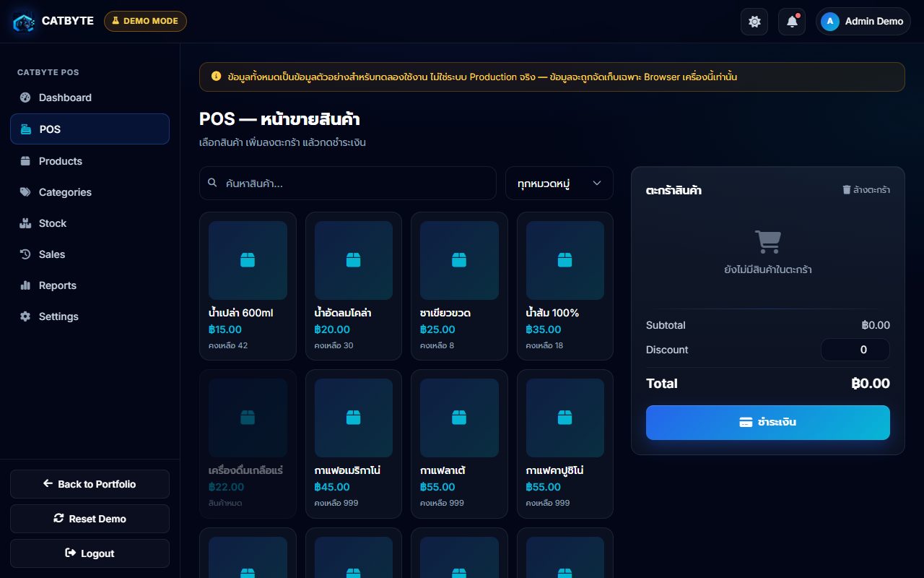Click the empty cart icon
Image resolution: width=924 pixels, height=578 pixels.
768,241
